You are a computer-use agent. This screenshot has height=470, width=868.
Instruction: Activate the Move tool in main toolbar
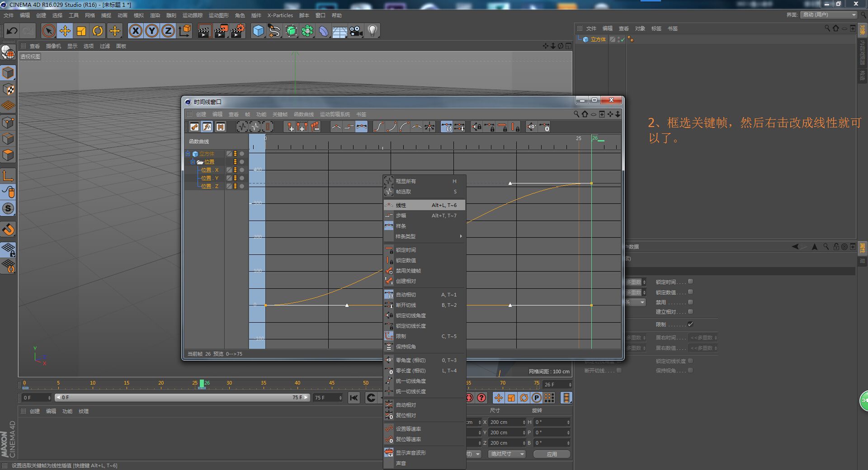(x=65, y=31)
